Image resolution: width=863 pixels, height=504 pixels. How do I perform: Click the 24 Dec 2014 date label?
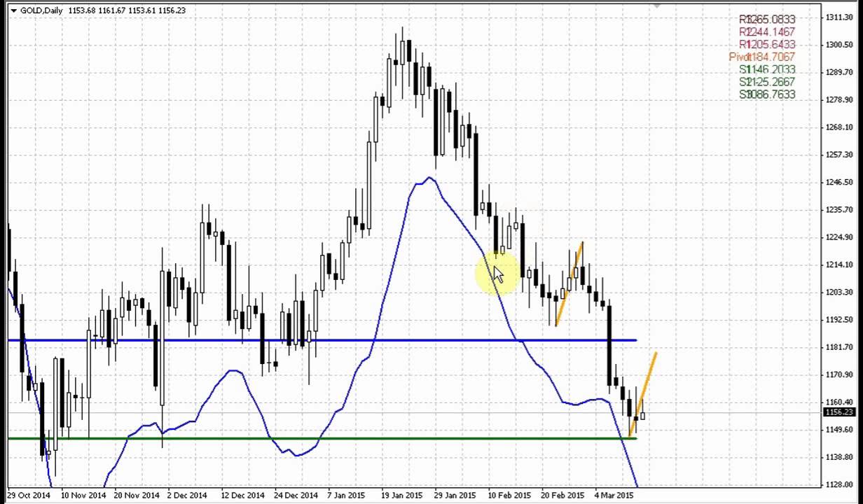[x=295, y=496]
